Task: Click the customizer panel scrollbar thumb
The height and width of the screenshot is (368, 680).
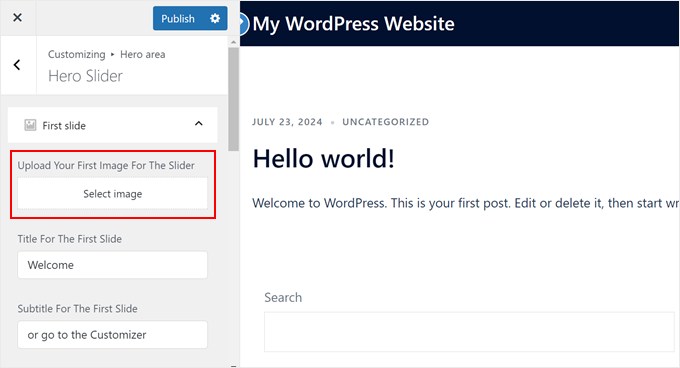Action: coord(233,99)
